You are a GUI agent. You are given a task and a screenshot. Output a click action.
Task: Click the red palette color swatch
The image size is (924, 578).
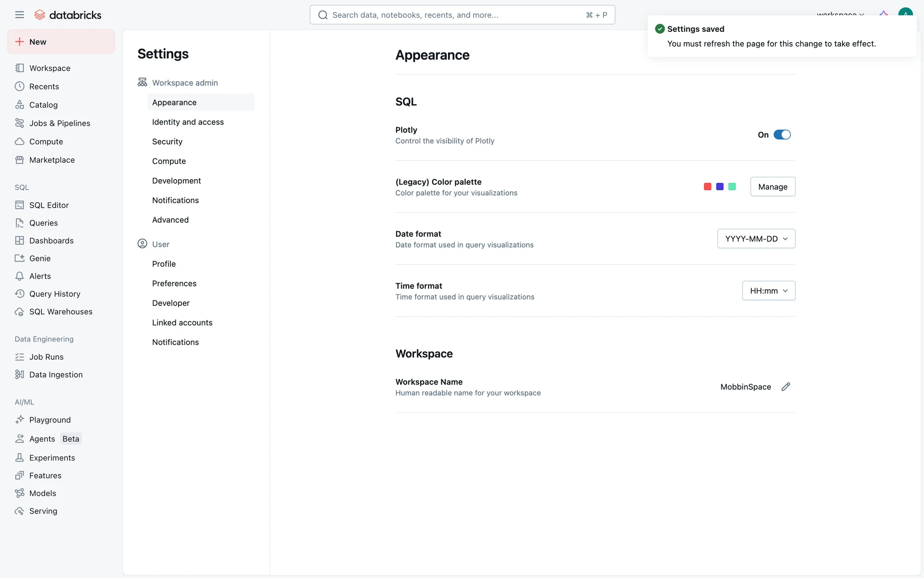click(707, 187)
